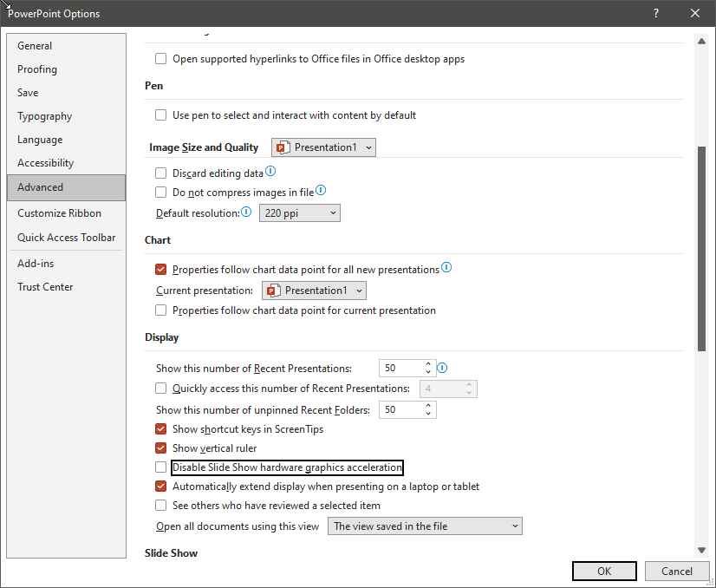Click OK to apply the options
Screen dimensions: 716x588
click(x=604, y=572)
